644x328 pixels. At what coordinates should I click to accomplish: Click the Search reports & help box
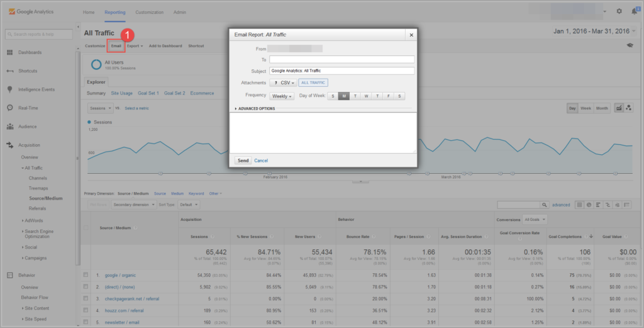point(39,34)
